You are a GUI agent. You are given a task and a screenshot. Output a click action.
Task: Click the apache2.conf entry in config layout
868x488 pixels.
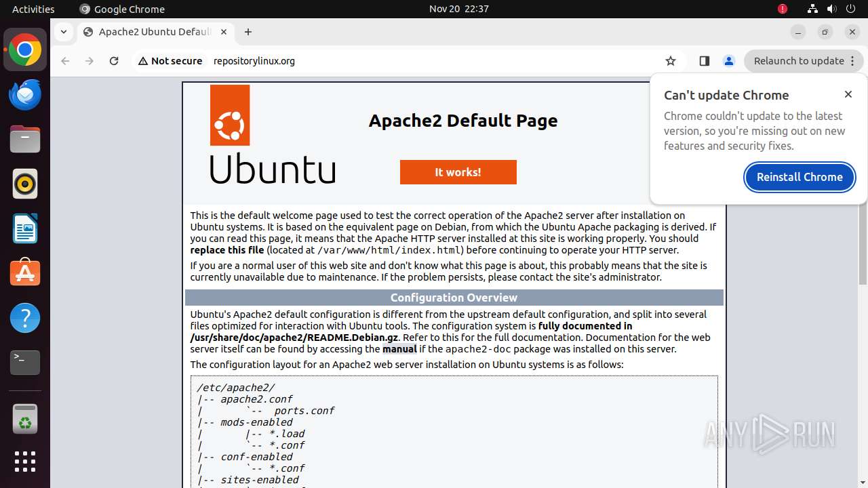point(256,399)
